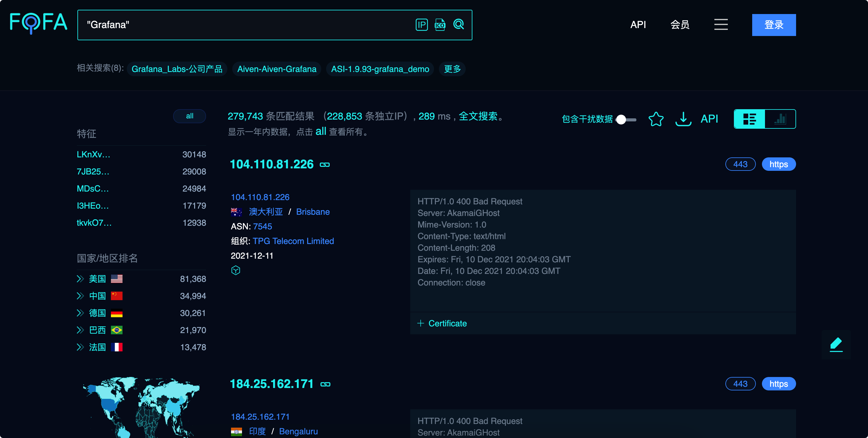Switch to list view layout

[749, 119]
